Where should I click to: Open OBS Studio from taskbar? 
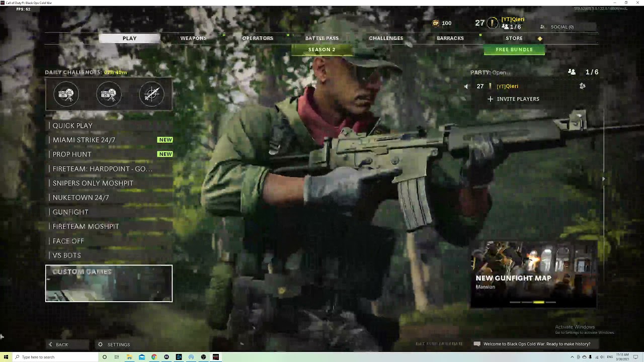pos(203,357)
